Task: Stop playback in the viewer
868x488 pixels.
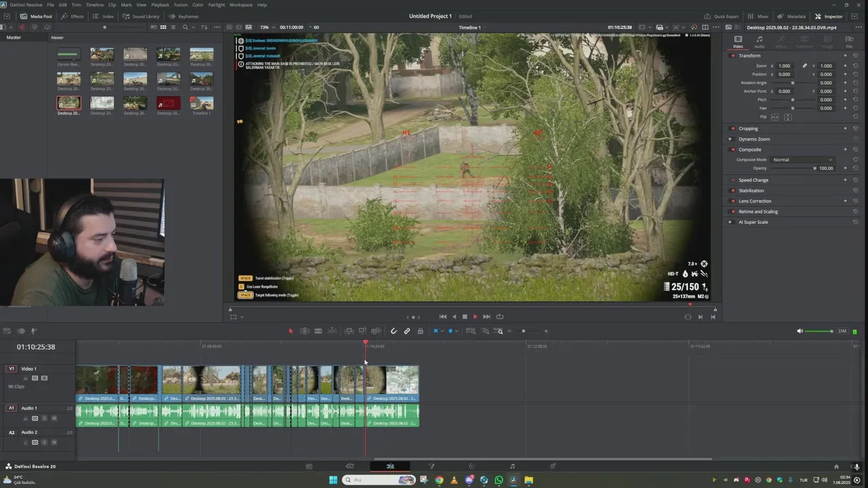Action: pyautogui.click(x=465, y=317)
